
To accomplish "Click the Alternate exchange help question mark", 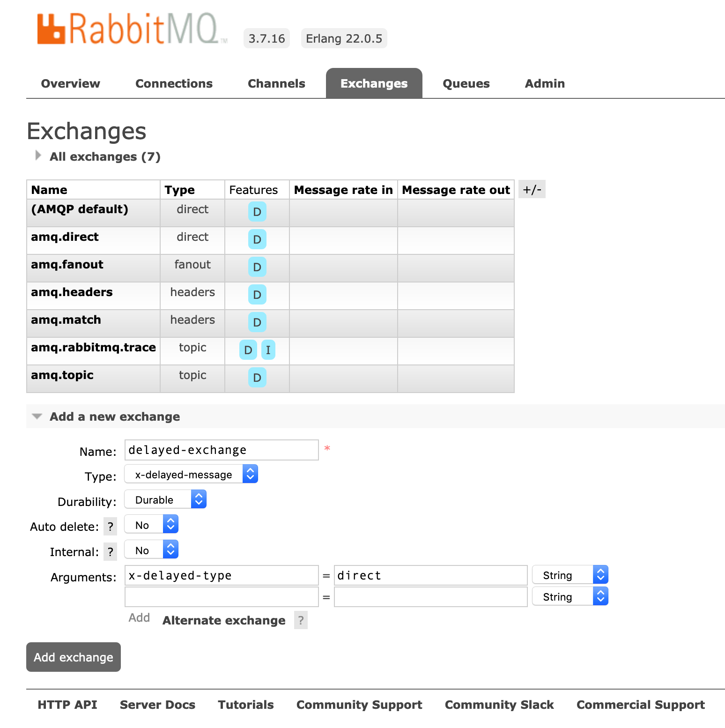I will pyautogui.click(x=301, y=620).
